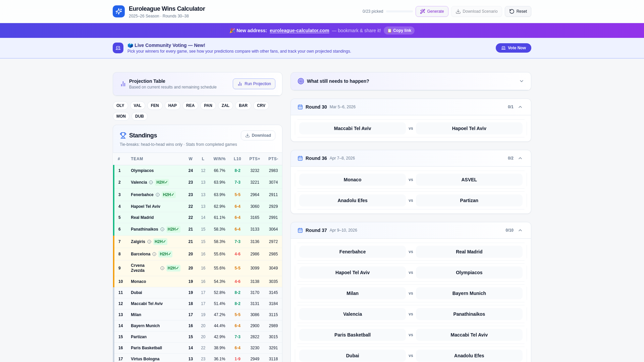Click info icon next to Zalgiris
This screenshot has width=644, height=362.
[149, 242]
